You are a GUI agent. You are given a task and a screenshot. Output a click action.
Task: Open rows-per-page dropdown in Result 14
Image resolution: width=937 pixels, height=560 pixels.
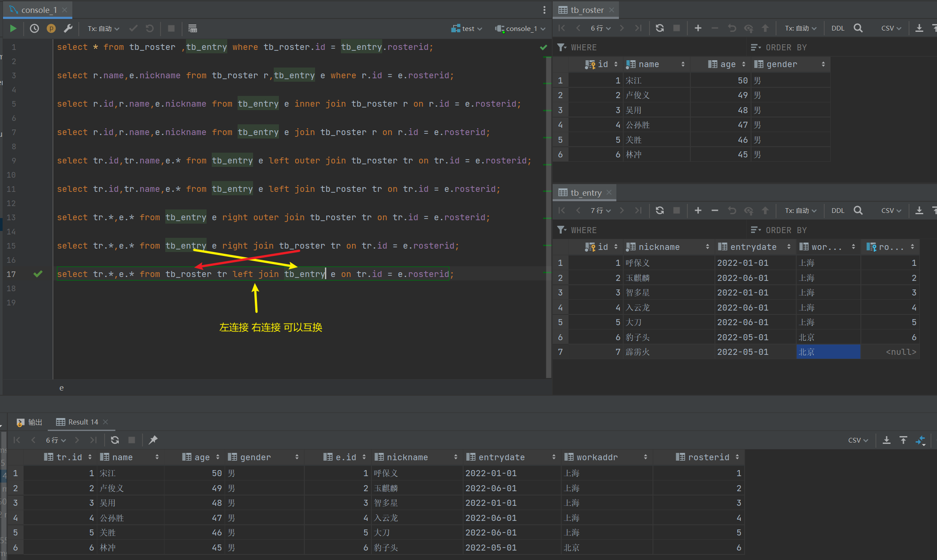point(56,440)
